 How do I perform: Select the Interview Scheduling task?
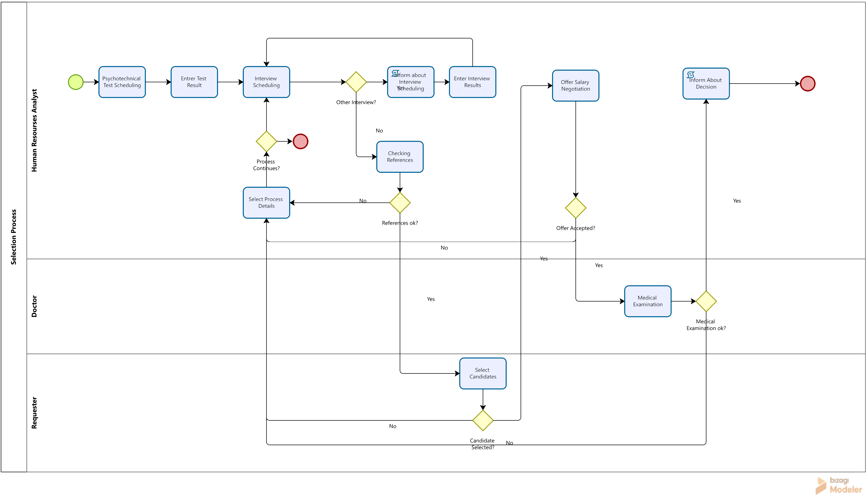click(266, 82)
